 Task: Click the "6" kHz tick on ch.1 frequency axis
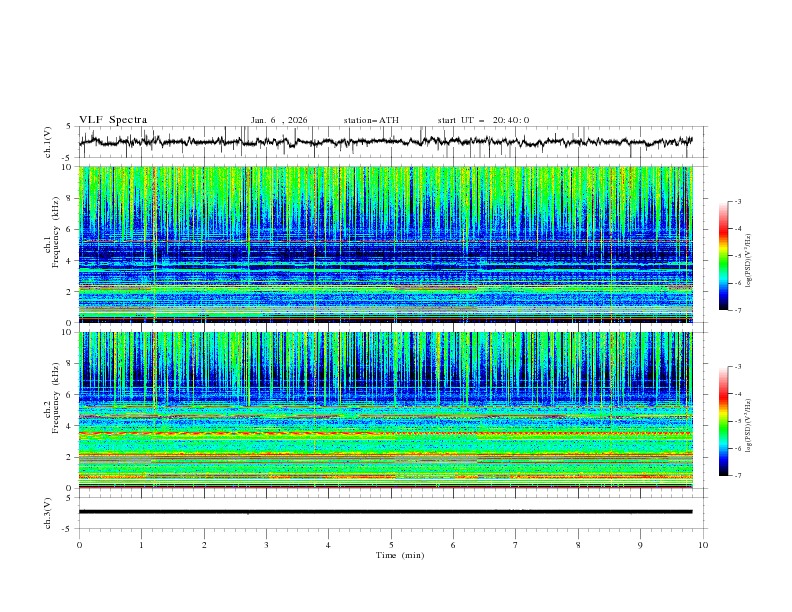(70, 230)
